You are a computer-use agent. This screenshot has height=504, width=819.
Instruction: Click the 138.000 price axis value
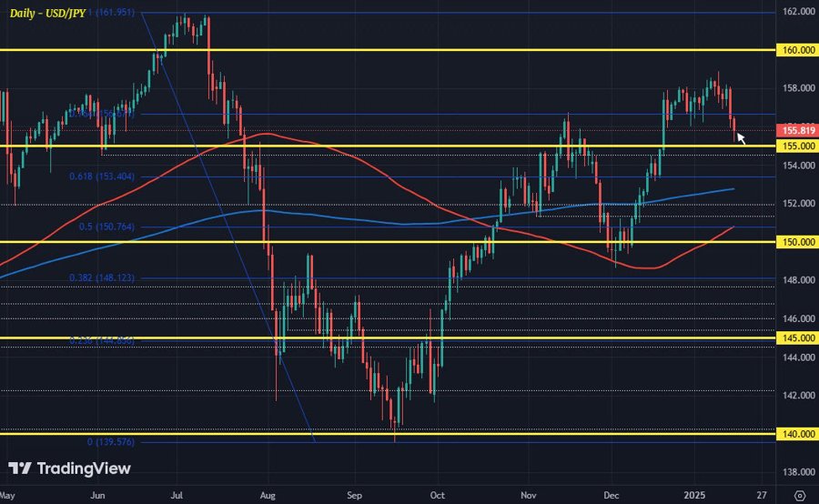799,472
